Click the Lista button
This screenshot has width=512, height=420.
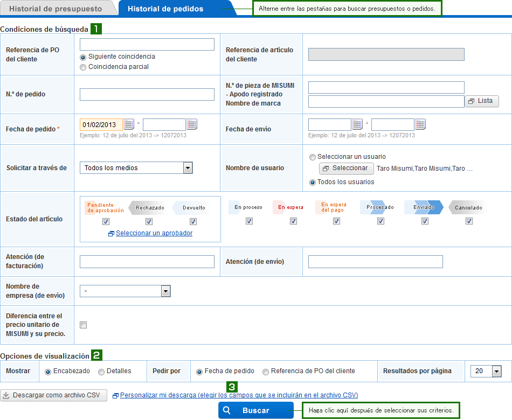(482, 101)
